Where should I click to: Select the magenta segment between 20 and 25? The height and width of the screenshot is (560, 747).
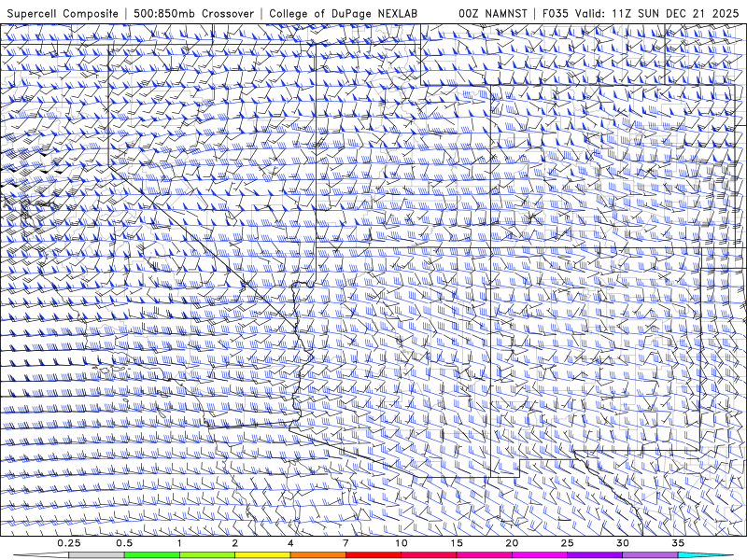540,555
